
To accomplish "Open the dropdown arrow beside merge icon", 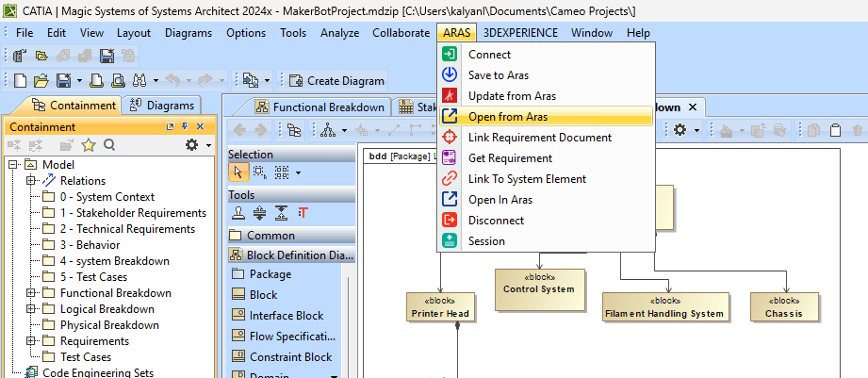I will pyautogui.click(x=268, y=81).
